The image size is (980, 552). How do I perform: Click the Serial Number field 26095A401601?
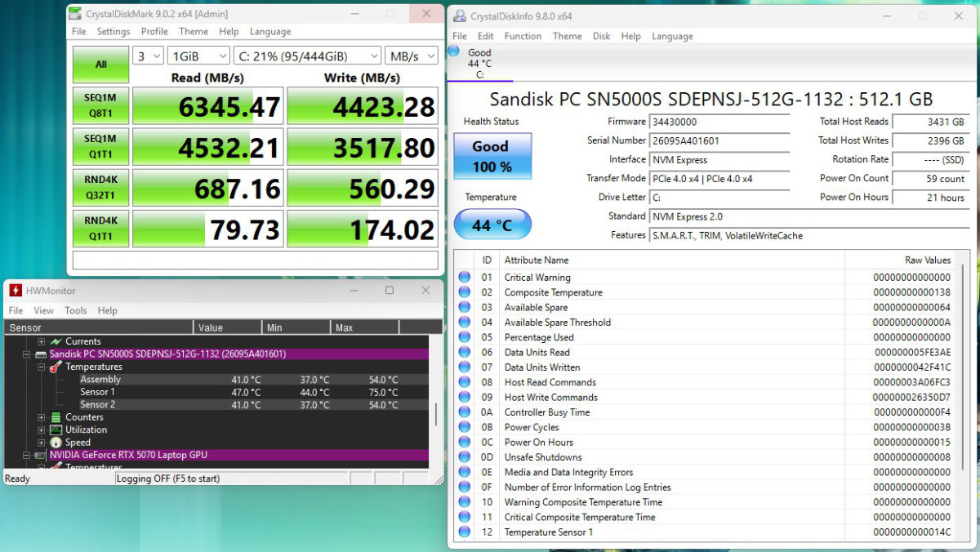pos(719,140)
